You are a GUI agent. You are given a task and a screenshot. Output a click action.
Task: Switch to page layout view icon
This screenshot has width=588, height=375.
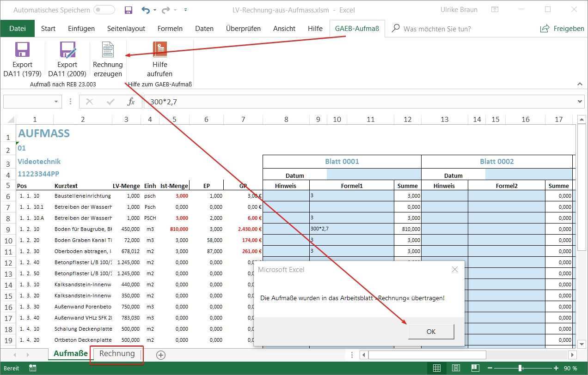tap(456, 368)
